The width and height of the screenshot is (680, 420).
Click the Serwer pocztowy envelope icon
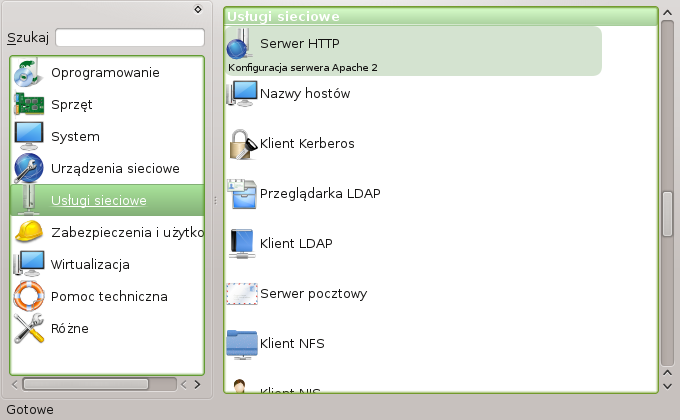pyautogui.click(x=242, y=294)
